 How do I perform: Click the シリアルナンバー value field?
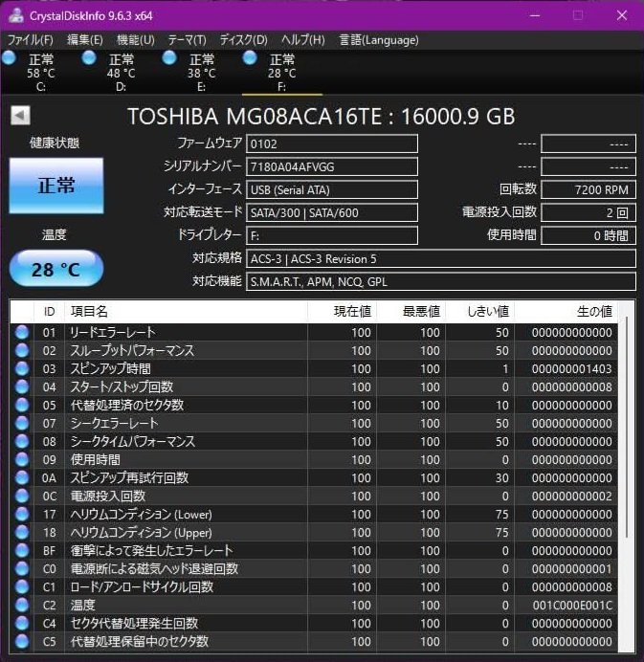tap(331, 166)
